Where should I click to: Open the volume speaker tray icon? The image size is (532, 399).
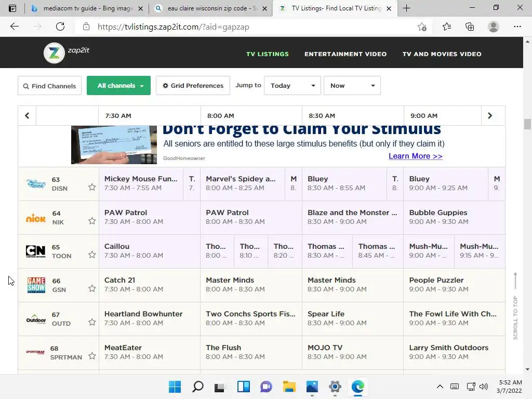(x=484, y=387)
